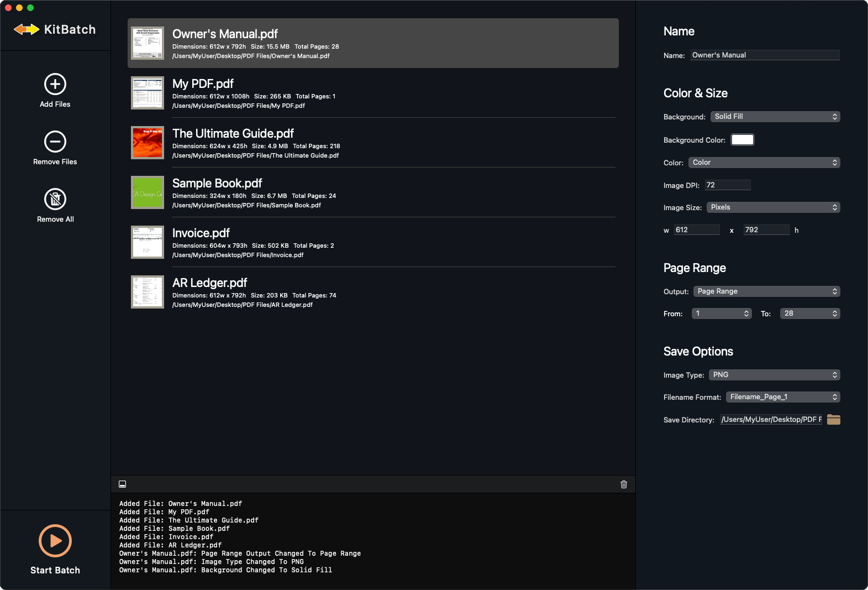The height and width of the screenshot is (590, 868).
Task: Open the To page dropdown showing 28
Action: [810, 314]
